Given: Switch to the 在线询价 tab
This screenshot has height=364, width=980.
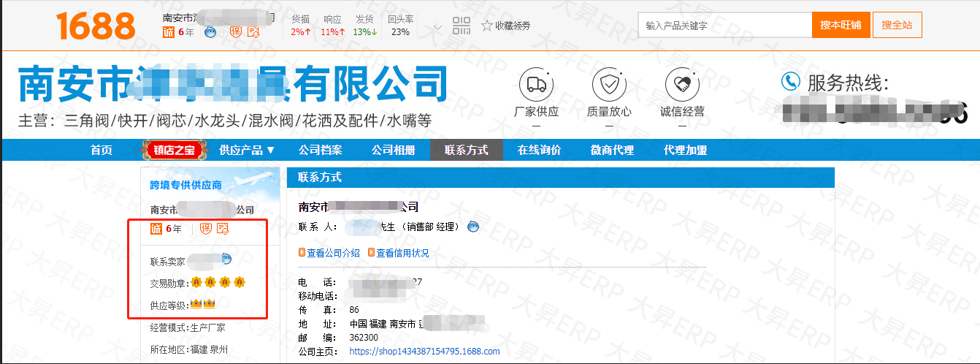Looking at the screenshot, I should click(x=539, y=151).
